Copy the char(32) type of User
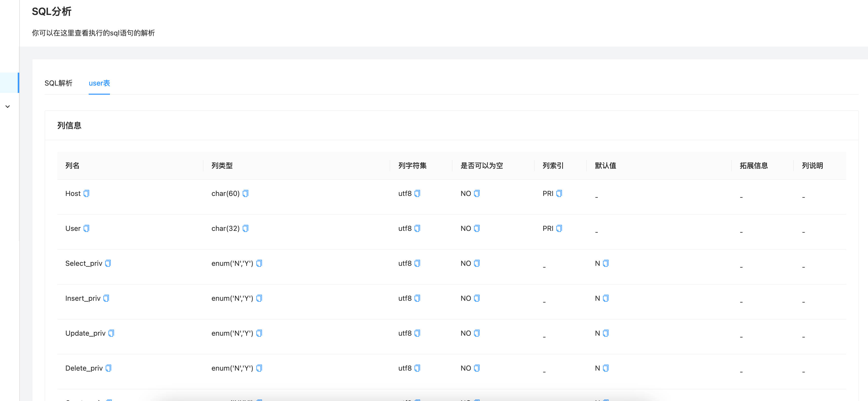The width and height of the screenshot is (868, 401). [x=246, y=228]
